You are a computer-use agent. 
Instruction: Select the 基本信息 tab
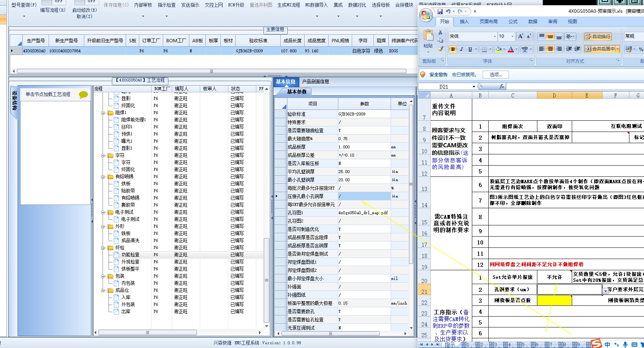click(x=286, y=81)
